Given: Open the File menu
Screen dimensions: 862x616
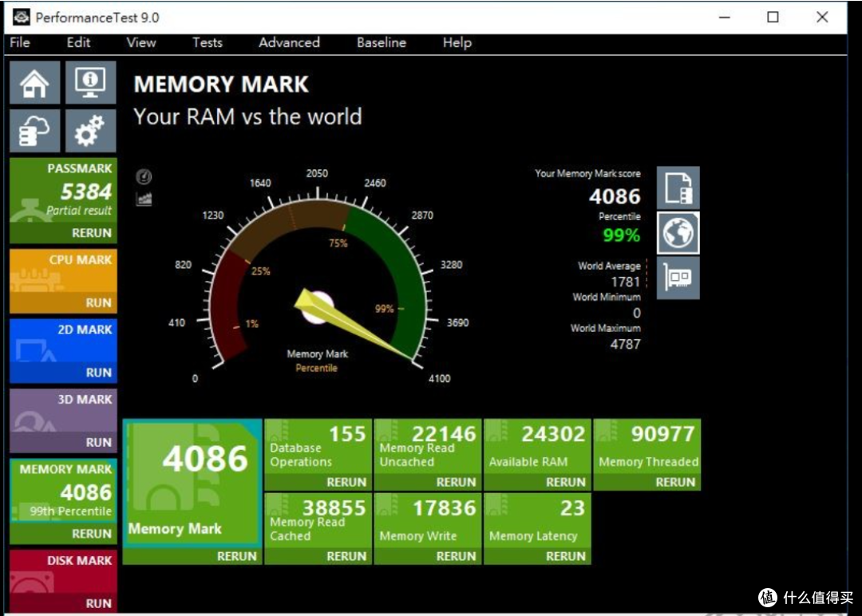Looking at the screenshot, I should 20,42.
